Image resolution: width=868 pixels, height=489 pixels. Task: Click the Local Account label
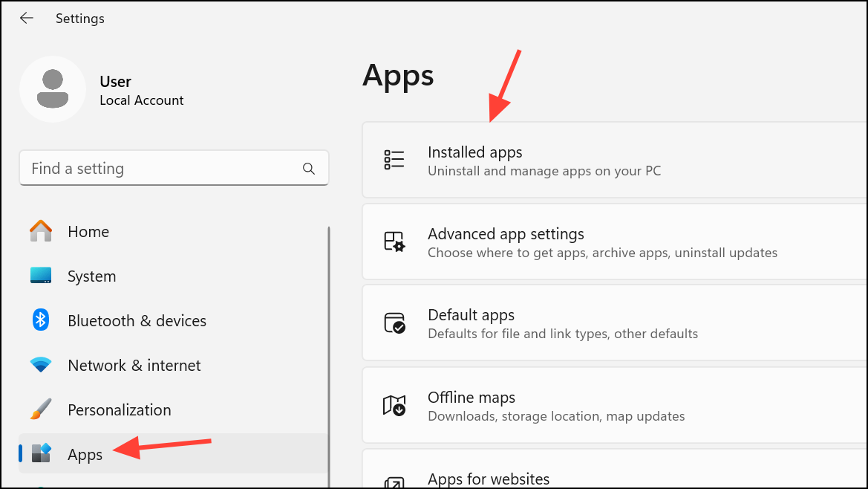142,100
